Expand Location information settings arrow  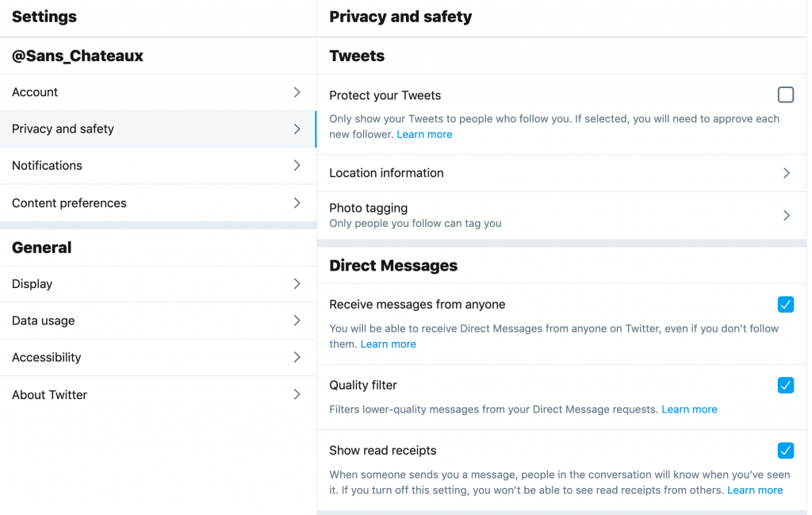click(786, 173)
